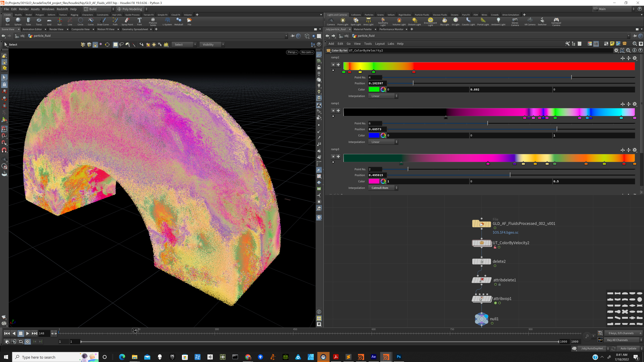Screen dimensions: 644x362
Task: Create a Box from the shelf
Action: tap(8, 21)
